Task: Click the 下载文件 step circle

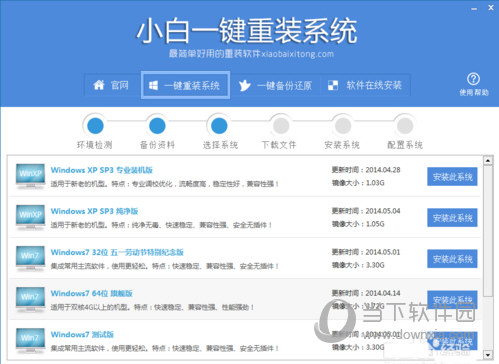Action: 281,126
